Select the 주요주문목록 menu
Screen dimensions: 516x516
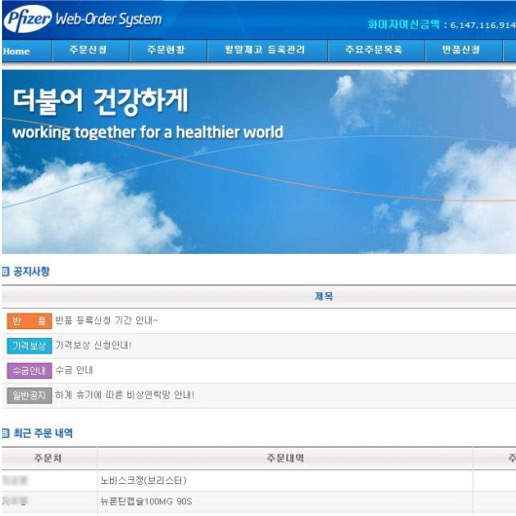click(374, 50)
